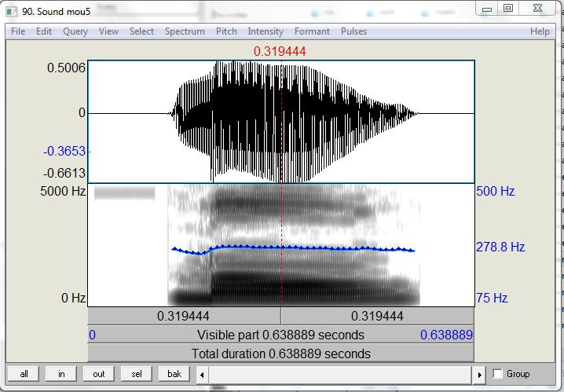This screenshot has height=392, width=564.
Task: Maximize the Sound mou5 window
Action: pyautogui.click(x=508, y=9)
